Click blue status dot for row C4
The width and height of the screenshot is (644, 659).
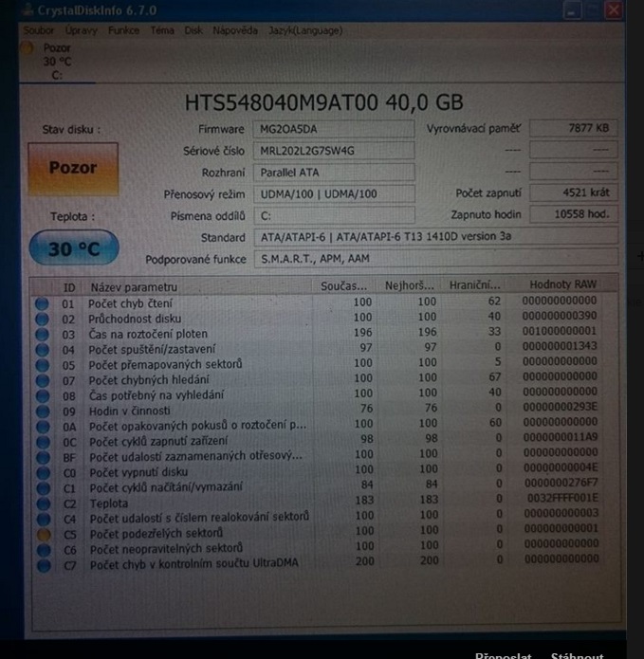[x=44, y=519]
